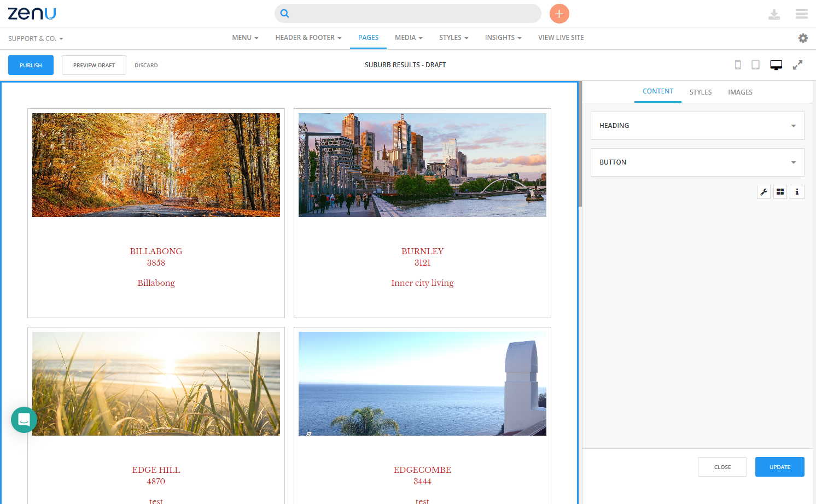
Task: Click the search magnifier icon
Action: 284,14
